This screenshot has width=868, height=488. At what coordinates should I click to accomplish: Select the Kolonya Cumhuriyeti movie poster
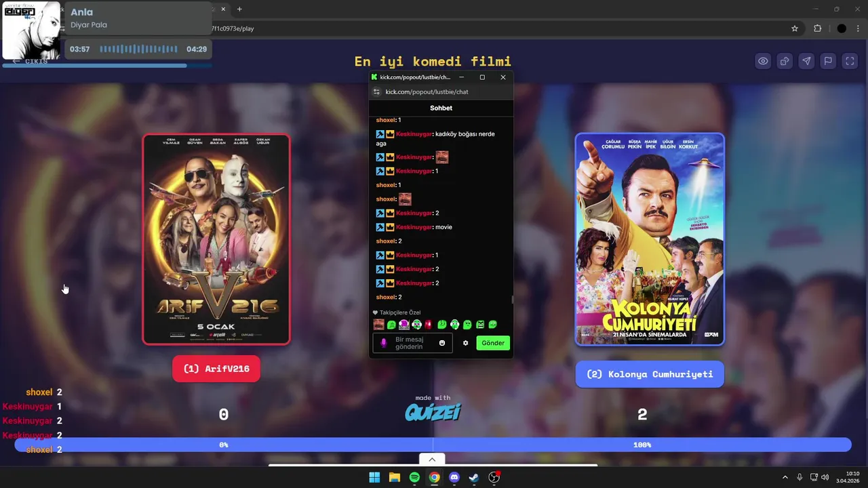tap(650, 239)
